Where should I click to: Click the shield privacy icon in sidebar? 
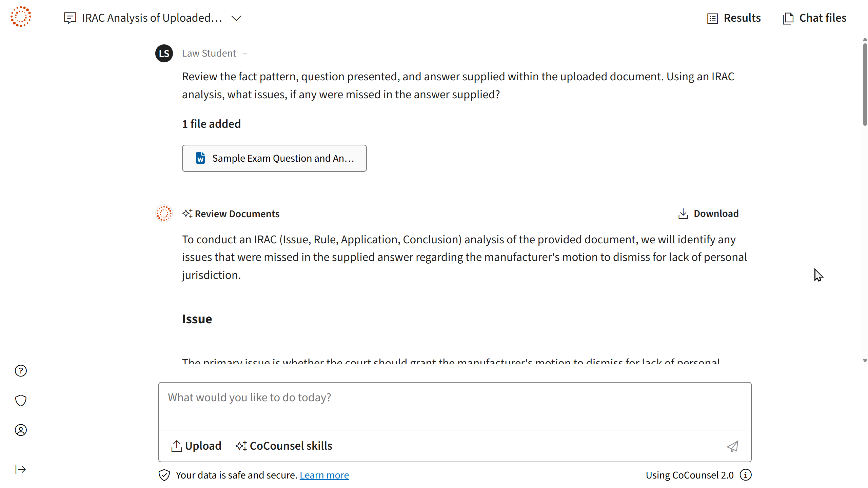pyautogui.click(x=21, y=401)
